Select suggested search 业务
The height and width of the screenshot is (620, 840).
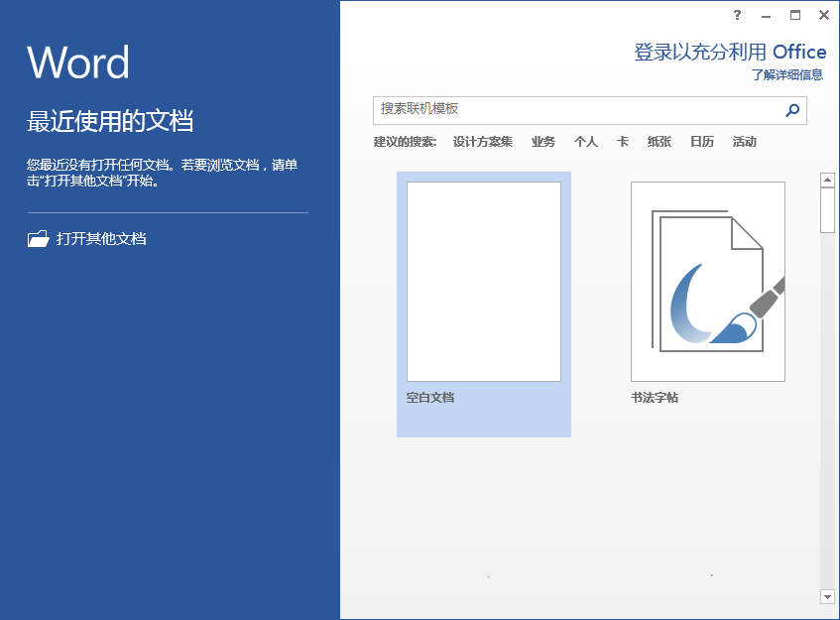tap(543, 142)
